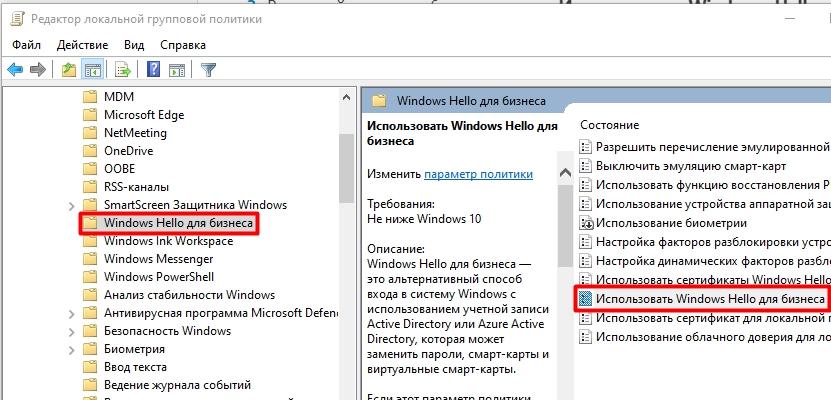Click the MDM folder icon
This screenshot has height=400, width=831.
tap(91, 97)
